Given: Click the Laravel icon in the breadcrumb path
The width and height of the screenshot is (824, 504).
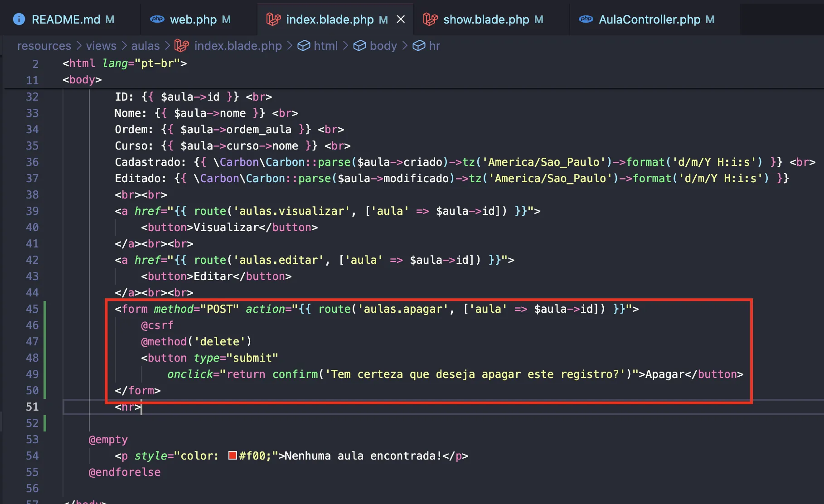Looking at the screenshot, I should coord(182,46).
